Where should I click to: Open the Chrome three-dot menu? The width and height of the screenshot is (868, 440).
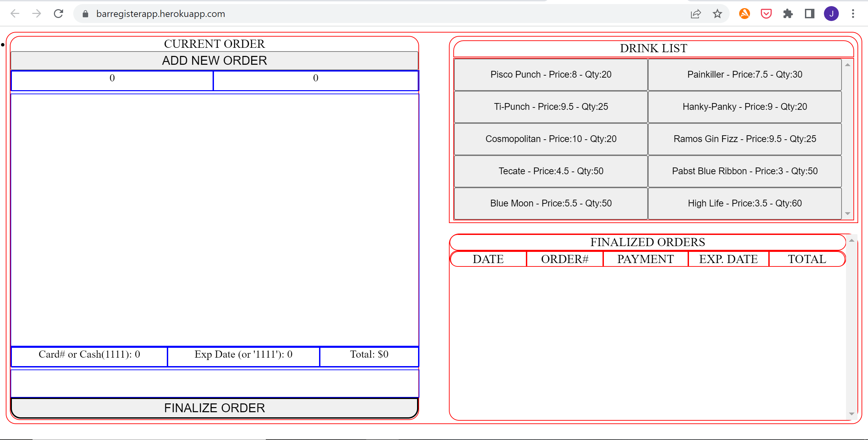coord(853,14)
